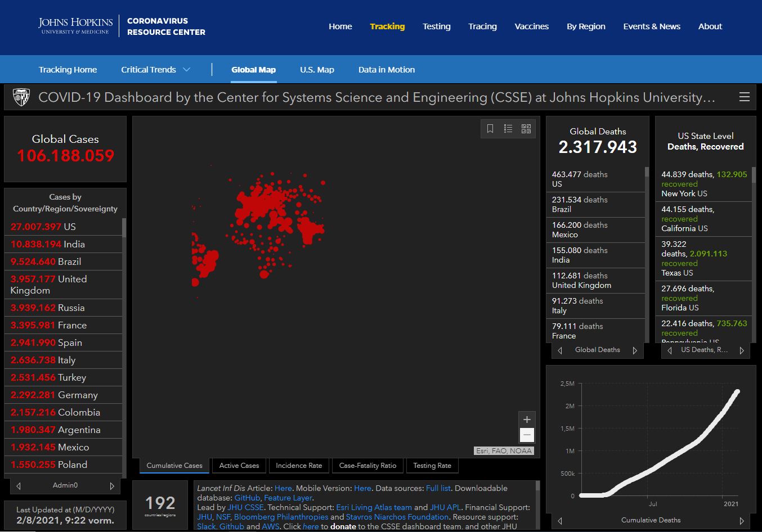This screenshot has height=532, width=762.
Task: Select India row with 10.838.194 cases
Action: click(x=63, y=244)
